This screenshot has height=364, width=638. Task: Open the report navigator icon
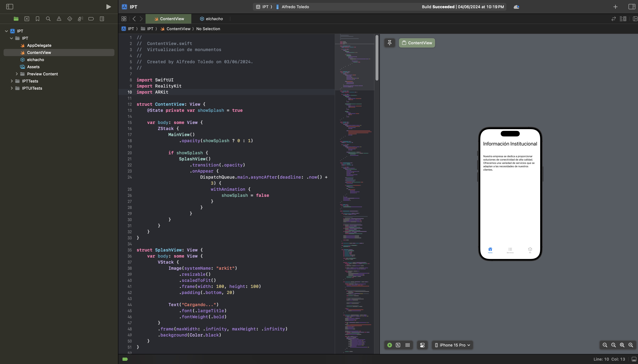pos(102,19)
